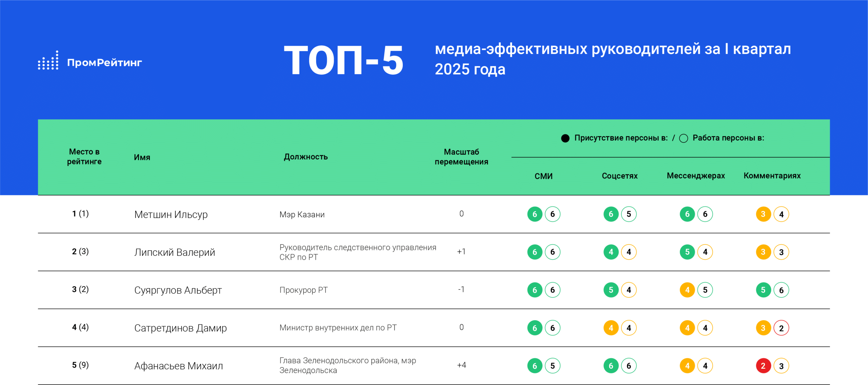The height and width of the screenshot is (385, 868).
Task: Click the red circle with 2 in Афанасьев row
Action: [x=763, y=366]
